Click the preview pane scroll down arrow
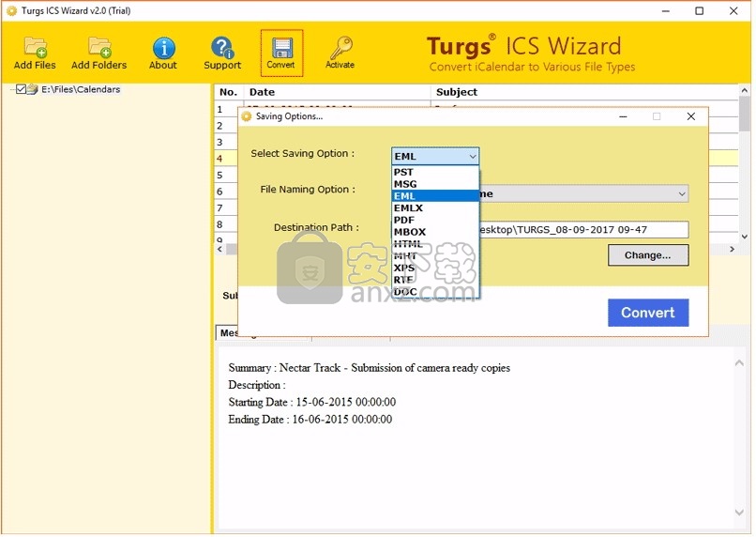Viewport: 756px width, 537px height. [x=739, y=512]
